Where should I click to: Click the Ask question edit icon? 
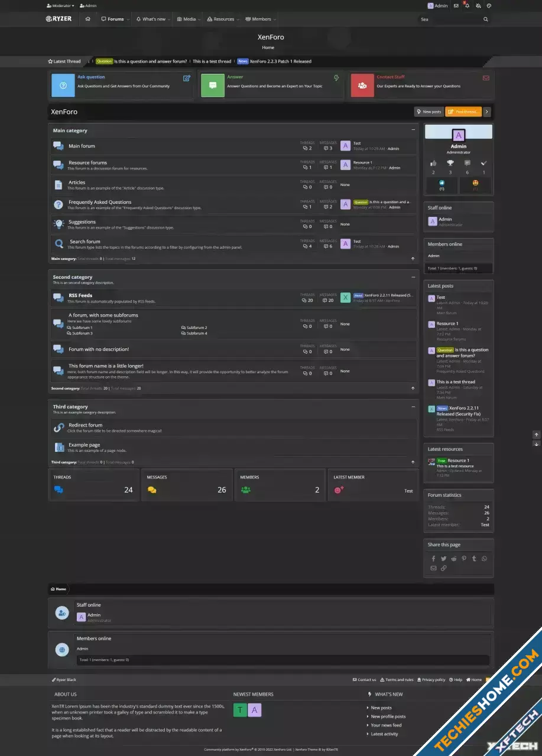pos(187,78)
